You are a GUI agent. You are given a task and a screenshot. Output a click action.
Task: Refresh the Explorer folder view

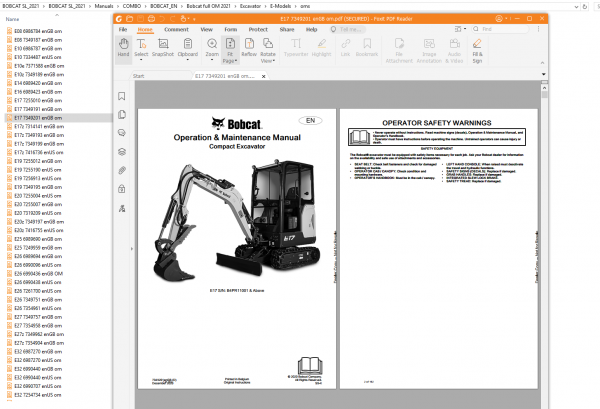[584, 7]
